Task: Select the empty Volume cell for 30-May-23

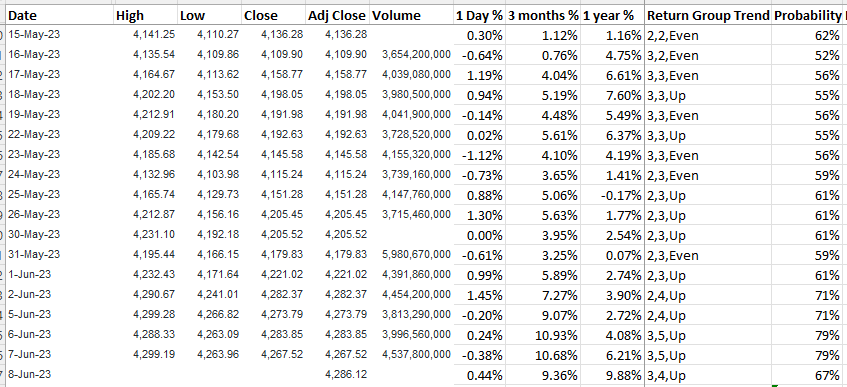Action: coord(412,235)
